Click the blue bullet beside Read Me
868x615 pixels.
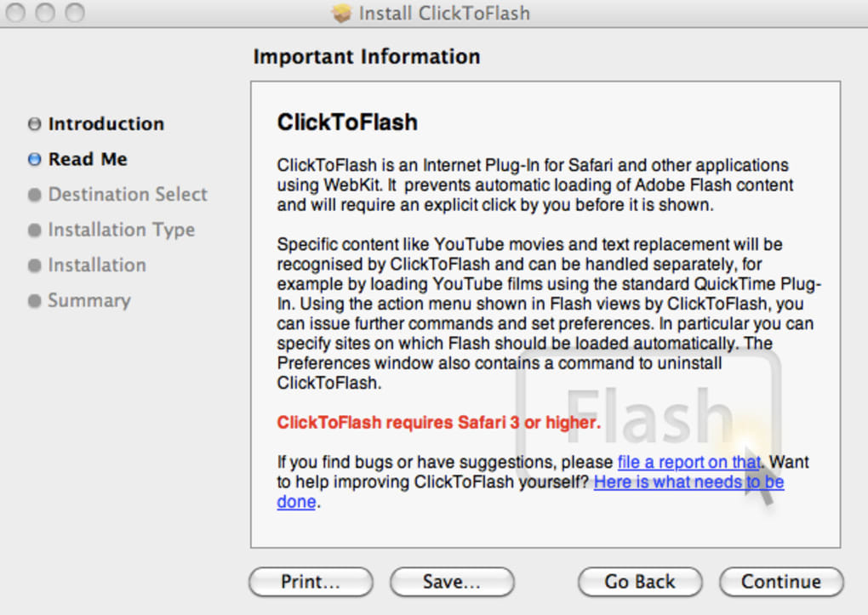pos(34,159)
